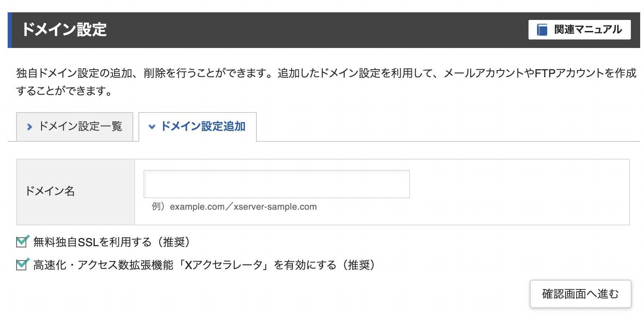Collapse the domain addition form via its tab chevron
The image size is (644, 323).
coord(152,126)
